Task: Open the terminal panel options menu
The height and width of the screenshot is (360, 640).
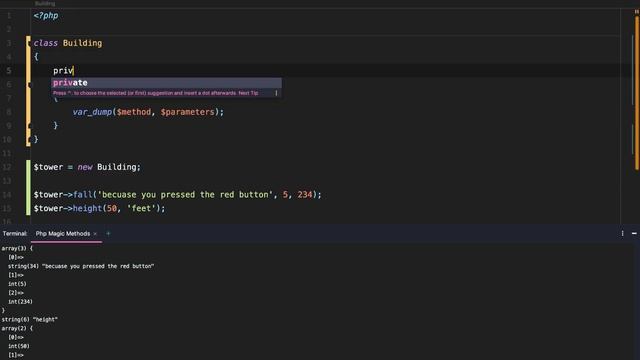Action: tap(622, 233)
